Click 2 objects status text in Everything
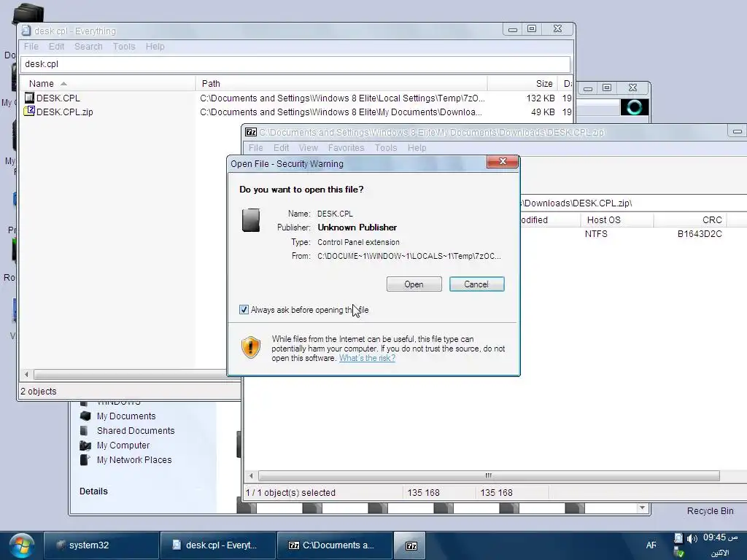The height and width of the screenshot is (560, 747). click(x=39, y=392)
